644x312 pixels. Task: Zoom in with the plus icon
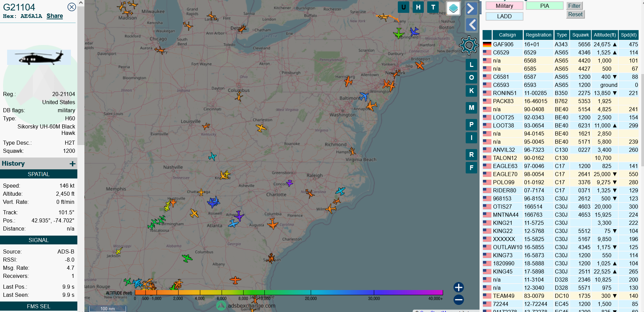[x=459, y=287]
